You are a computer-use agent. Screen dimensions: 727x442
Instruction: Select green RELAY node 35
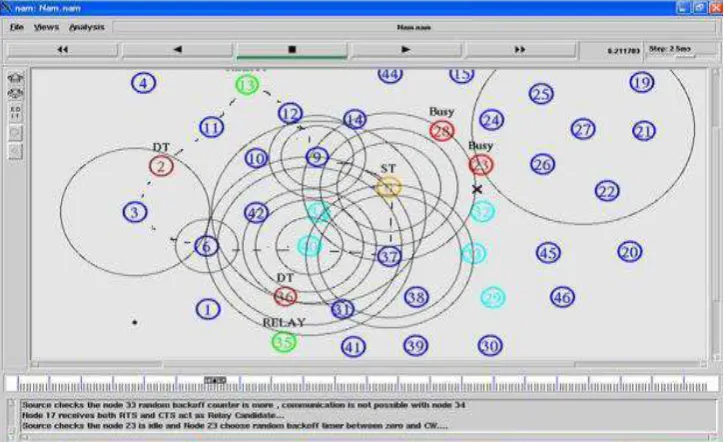[x=284, y=342]
